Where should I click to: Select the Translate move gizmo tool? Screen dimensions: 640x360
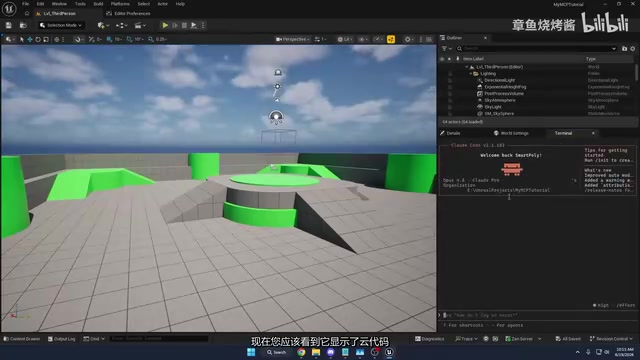click(30, 40)
